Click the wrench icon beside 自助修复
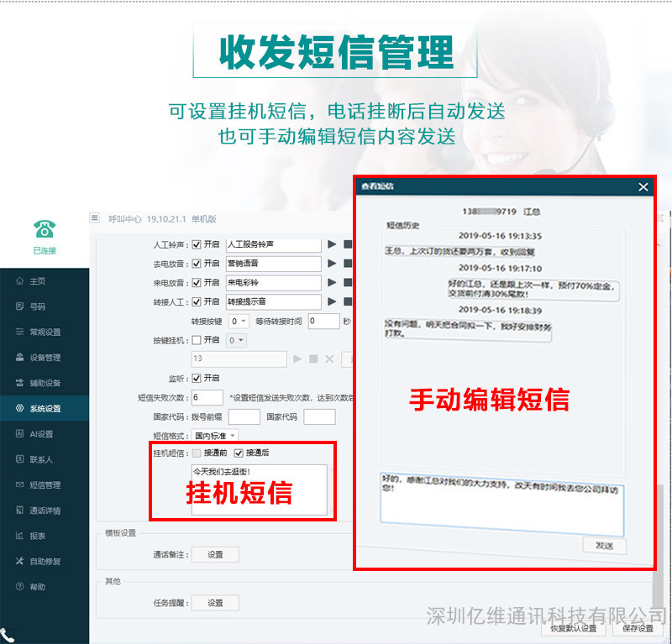Screen dimensions: 672x644 (x=19, y=561)
